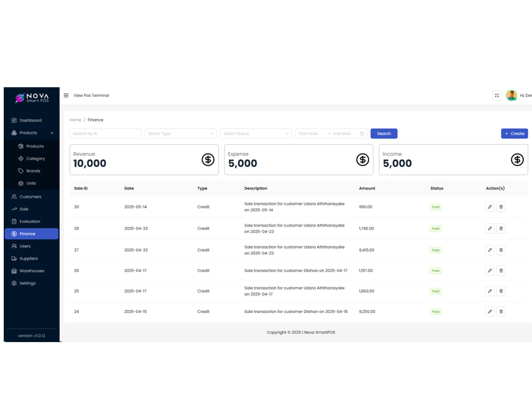This screenshot has width=532, height=399.
Task: Open the Select Type dropdown
Action: (181, 134)
